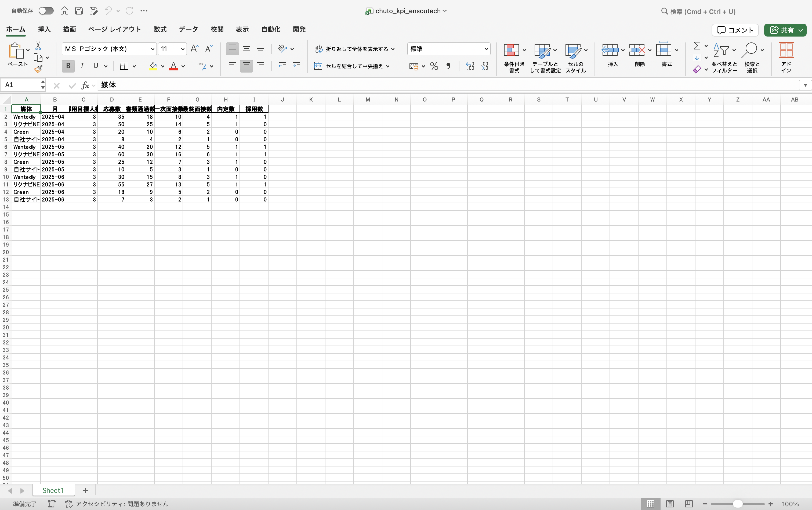Click 折り返して全体を表示する wrap text

point(351,49)
